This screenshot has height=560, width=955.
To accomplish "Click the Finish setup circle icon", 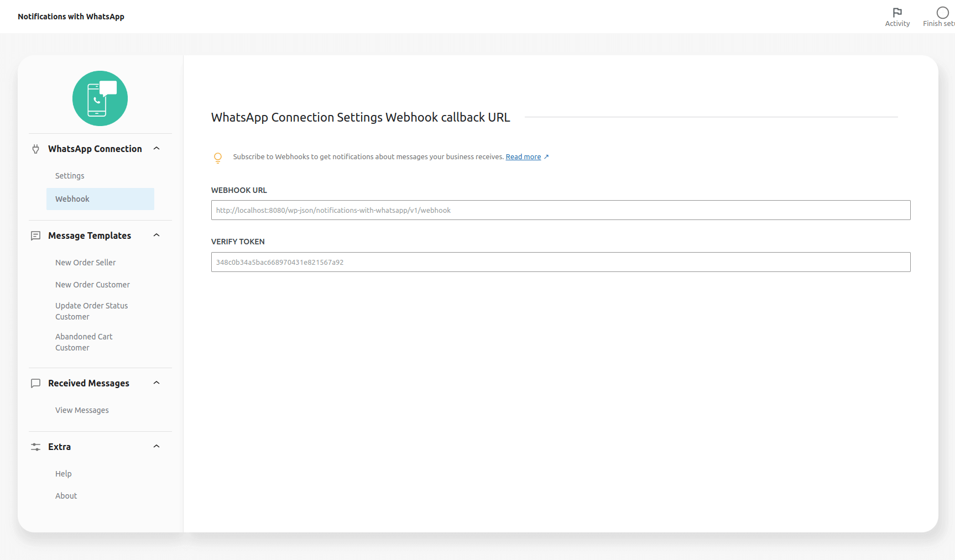I will [x=943, y=12].
